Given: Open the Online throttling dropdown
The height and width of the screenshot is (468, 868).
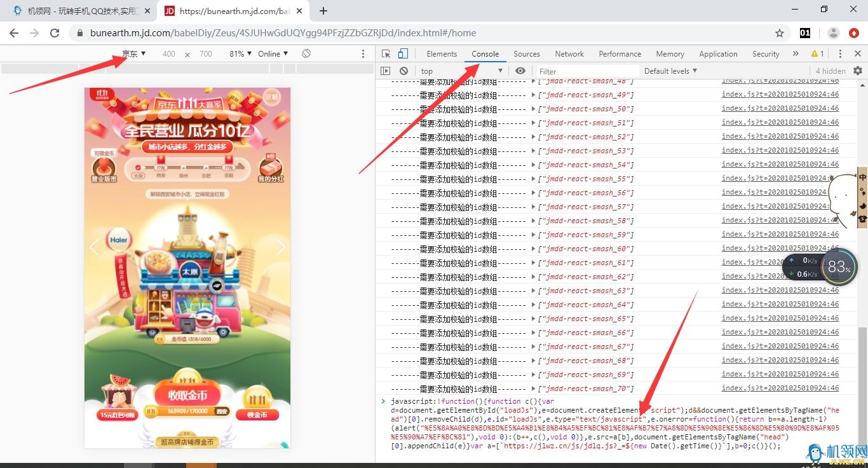Looking at the screenshot, I should (273, 54).
